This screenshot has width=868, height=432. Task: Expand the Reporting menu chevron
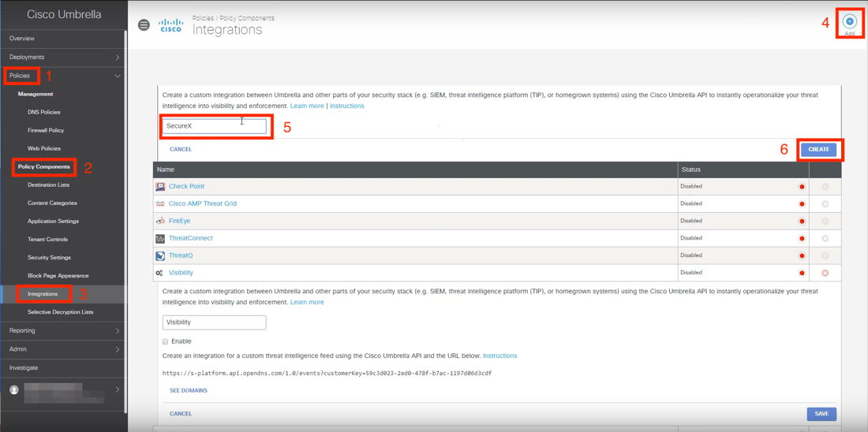pos(117,331)
